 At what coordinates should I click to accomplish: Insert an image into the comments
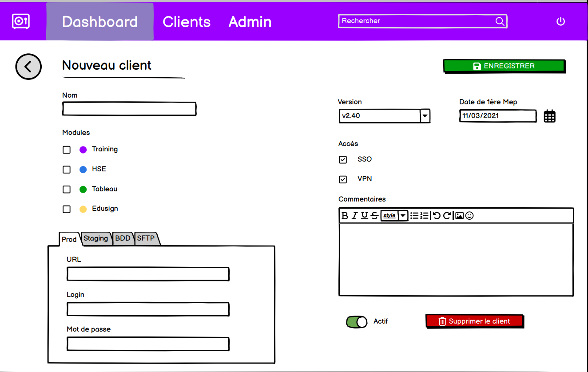(459, 216)
